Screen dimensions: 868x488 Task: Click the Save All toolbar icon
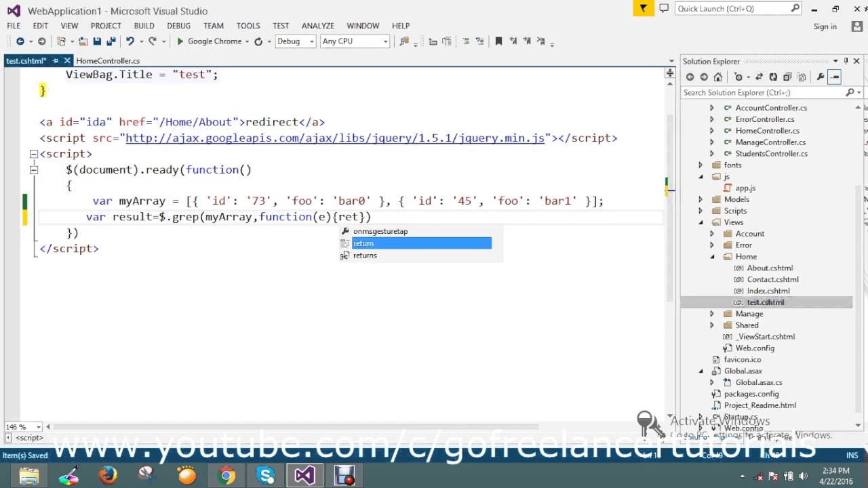111,41
